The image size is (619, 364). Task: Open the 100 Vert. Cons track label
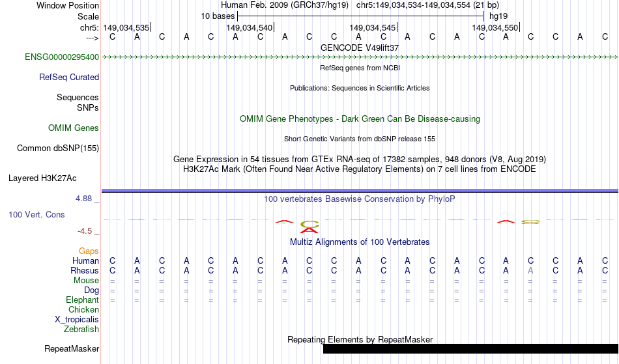tap(36, 214)
